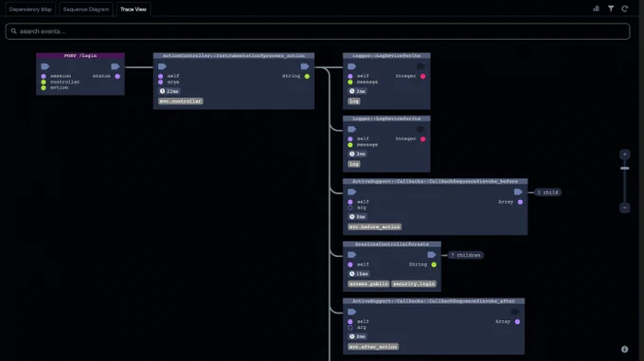Select controller parameter in POST /login

[61, 81]
